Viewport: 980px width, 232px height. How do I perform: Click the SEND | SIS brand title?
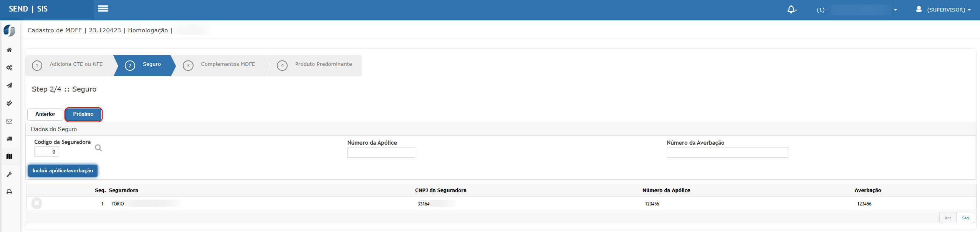pos(28,9)
